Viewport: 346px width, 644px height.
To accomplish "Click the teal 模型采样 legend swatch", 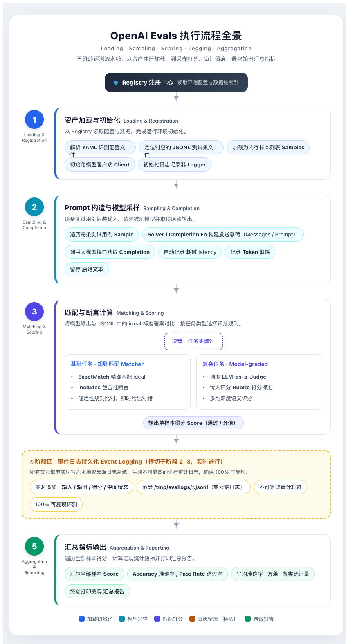I will (122, 619).
